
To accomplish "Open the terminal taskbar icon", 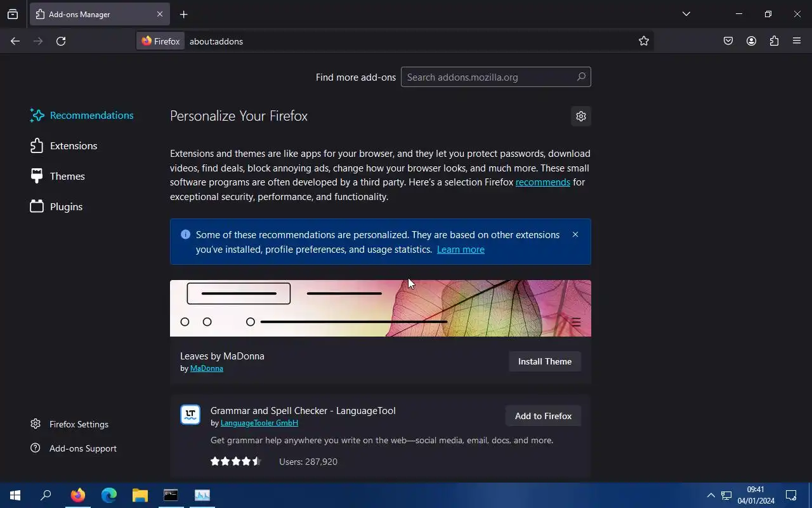I will point(171,495).
